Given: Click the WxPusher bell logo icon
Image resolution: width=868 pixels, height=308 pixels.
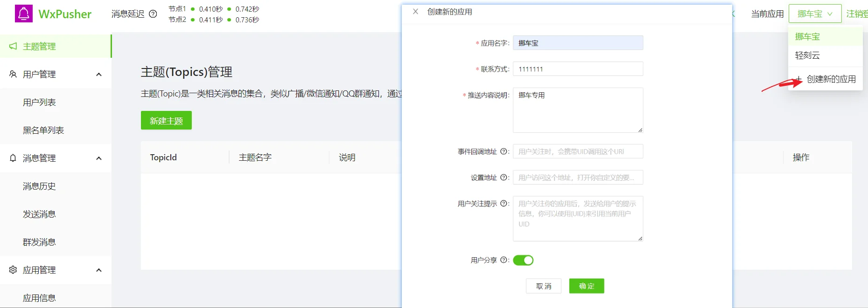Looking at the screenshot, I should point(24,14).
